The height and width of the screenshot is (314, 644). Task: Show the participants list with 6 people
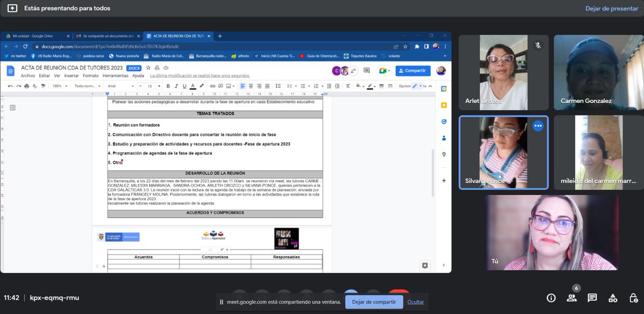coord(572,297)
